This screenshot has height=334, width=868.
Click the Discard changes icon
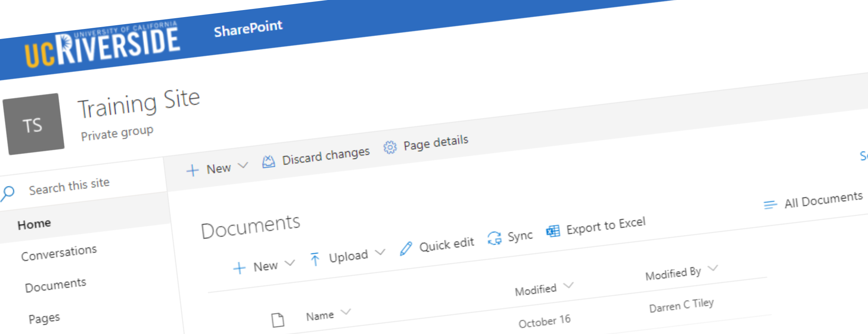[x=269, y=162]
